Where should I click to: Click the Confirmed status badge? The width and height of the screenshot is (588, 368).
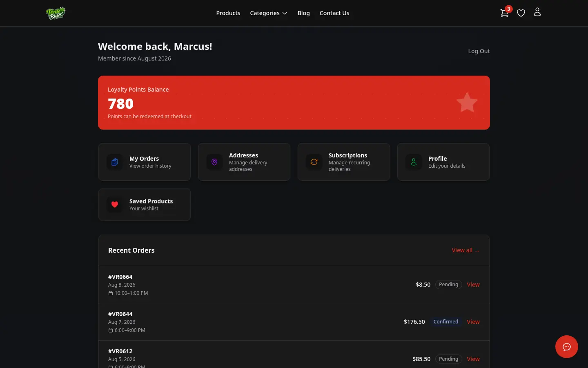[446, 322]
